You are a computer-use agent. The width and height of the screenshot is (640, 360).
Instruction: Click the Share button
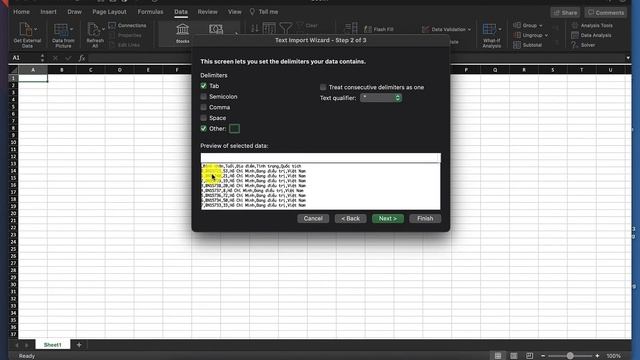click(565, 13)
